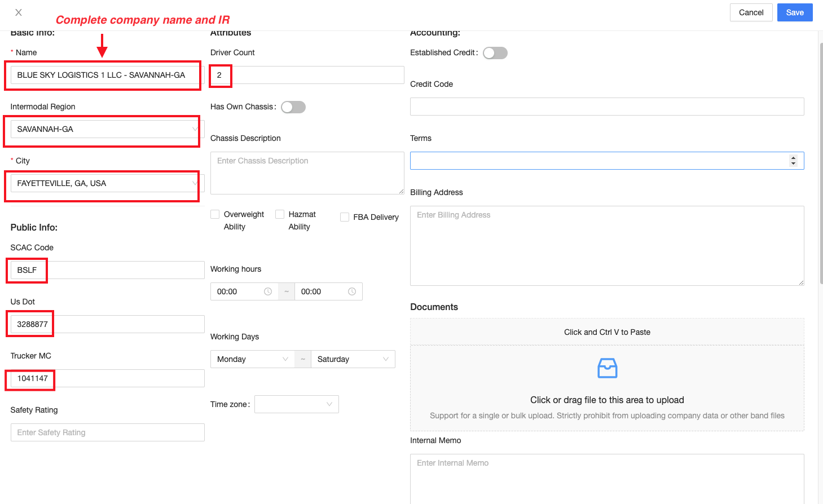Click the inbox upload icon in Documents
This screenshot has width=823, height=504.
tap(607, 369)
